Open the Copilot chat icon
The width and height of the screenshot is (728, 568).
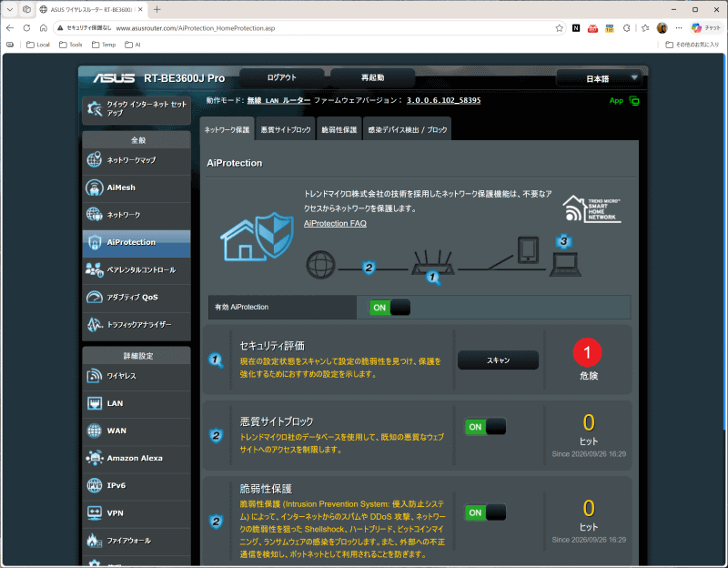pos(696,28)
